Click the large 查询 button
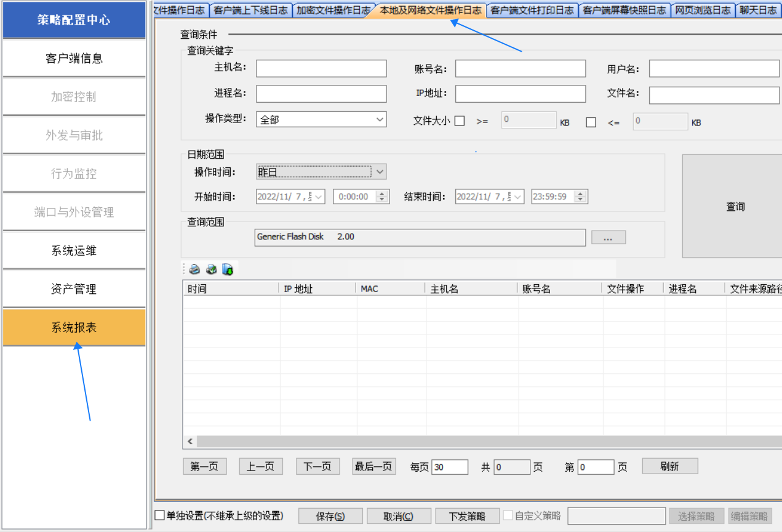 (735, 207)
